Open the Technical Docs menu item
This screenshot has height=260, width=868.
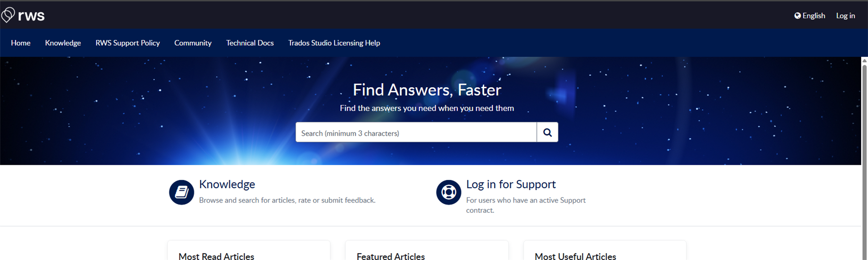250,43
